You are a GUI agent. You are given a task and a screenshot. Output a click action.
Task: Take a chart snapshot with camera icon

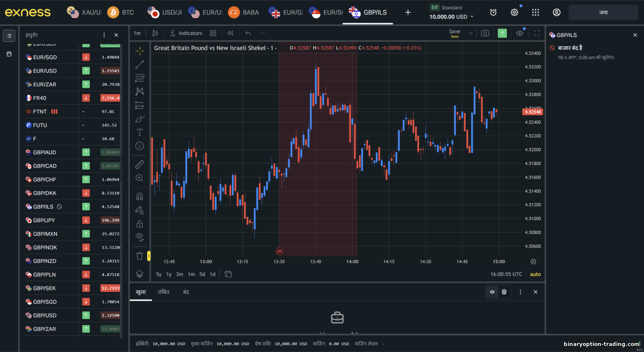coord(485,33)
